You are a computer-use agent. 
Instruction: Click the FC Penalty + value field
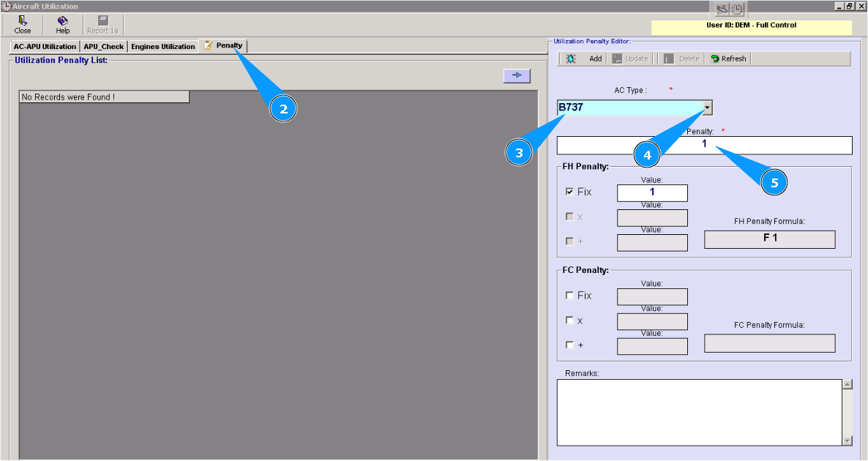[652, 346]
